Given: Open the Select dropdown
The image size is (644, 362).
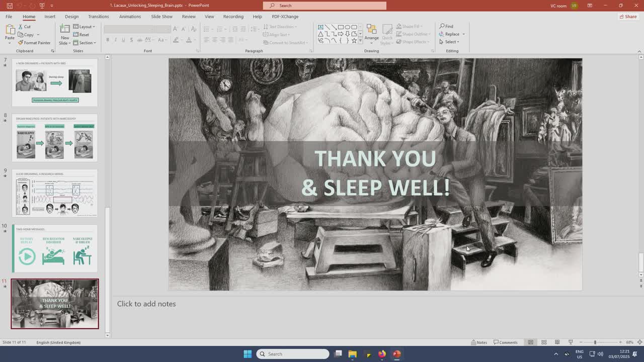Looking at the screenshot, I should click(x=449, y=42).
